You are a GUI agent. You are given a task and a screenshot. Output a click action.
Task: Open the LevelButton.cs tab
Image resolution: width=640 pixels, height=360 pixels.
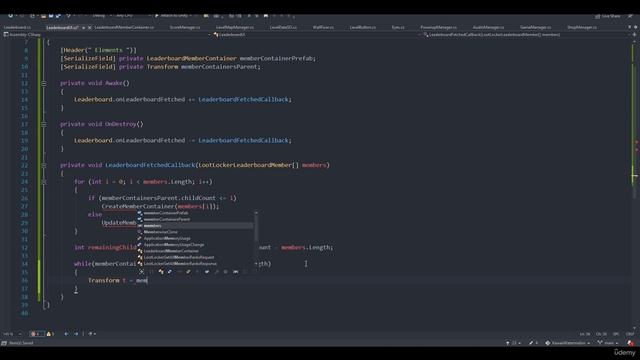(363, 27)
